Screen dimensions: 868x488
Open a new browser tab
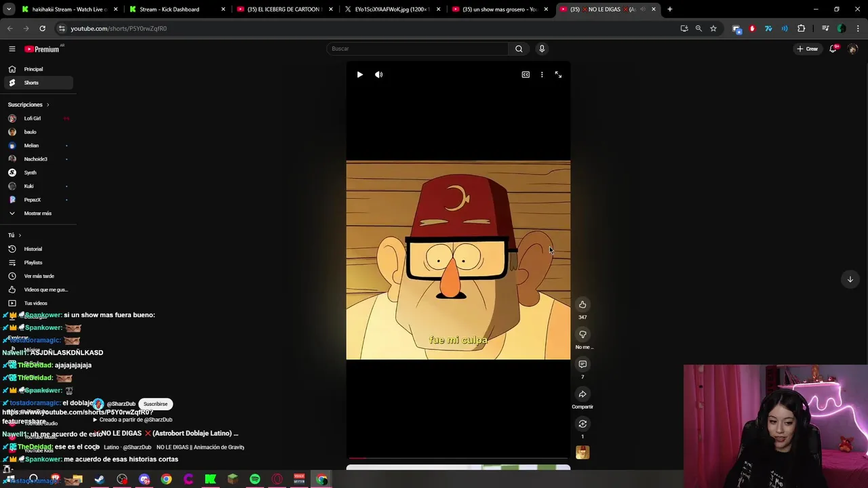tap(670, 9)
